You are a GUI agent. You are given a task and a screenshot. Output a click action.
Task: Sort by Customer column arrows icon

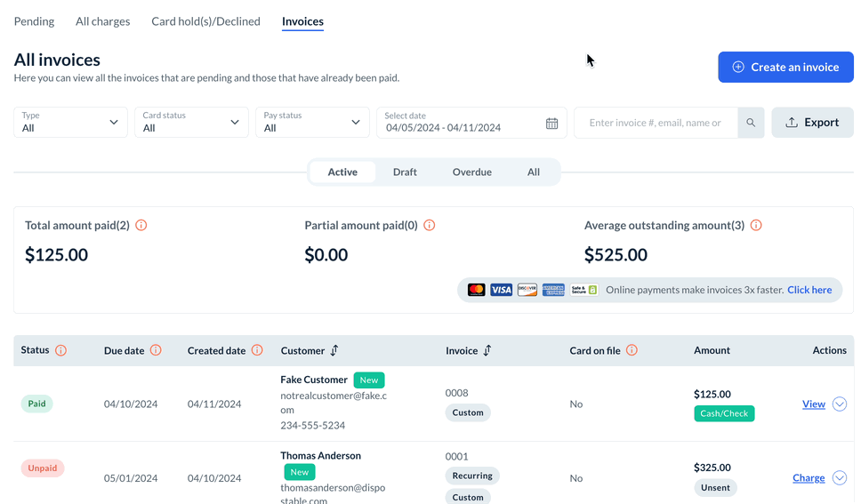(x=334, y=351)
